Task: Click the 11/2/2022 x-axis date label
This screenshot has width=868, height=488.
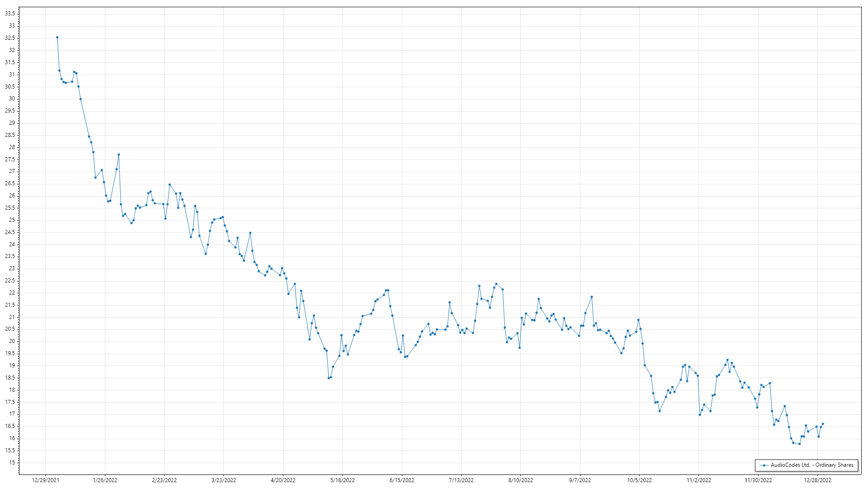Action: (698, 480)
